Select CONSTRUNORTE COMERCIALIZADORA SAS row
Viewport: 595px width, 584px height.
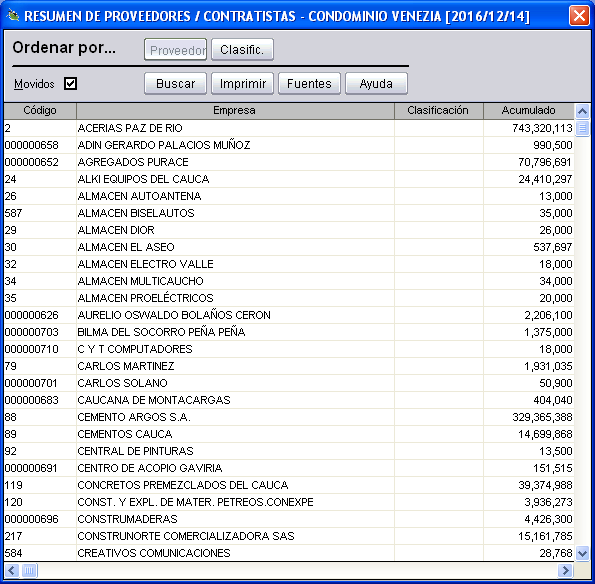tap(289, 536)
